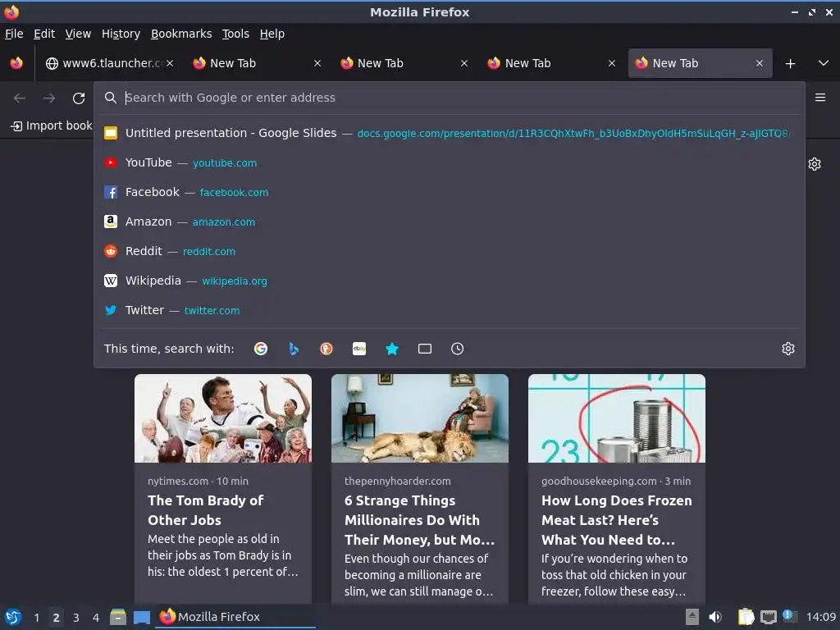Open network connection tray icon
This screenshot has width=840, height=630.
pos(768,617)
